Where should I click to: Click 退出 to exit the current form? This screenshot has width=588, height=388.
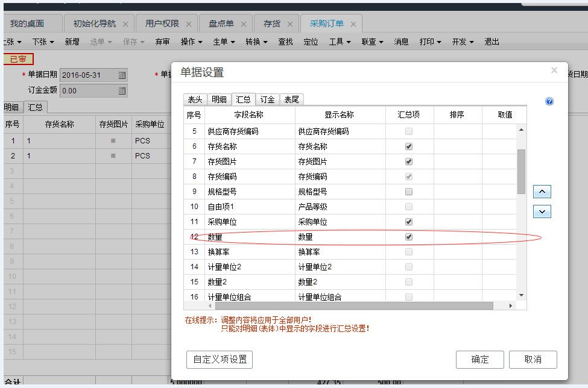(x=491, y=42)
